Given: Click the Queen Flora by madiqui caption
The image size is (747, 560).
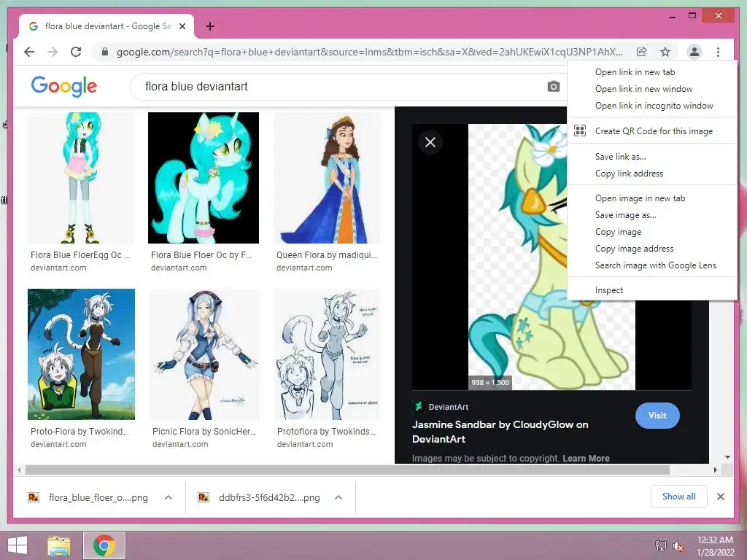Looking at the screenshot, I should coord(327,254).
